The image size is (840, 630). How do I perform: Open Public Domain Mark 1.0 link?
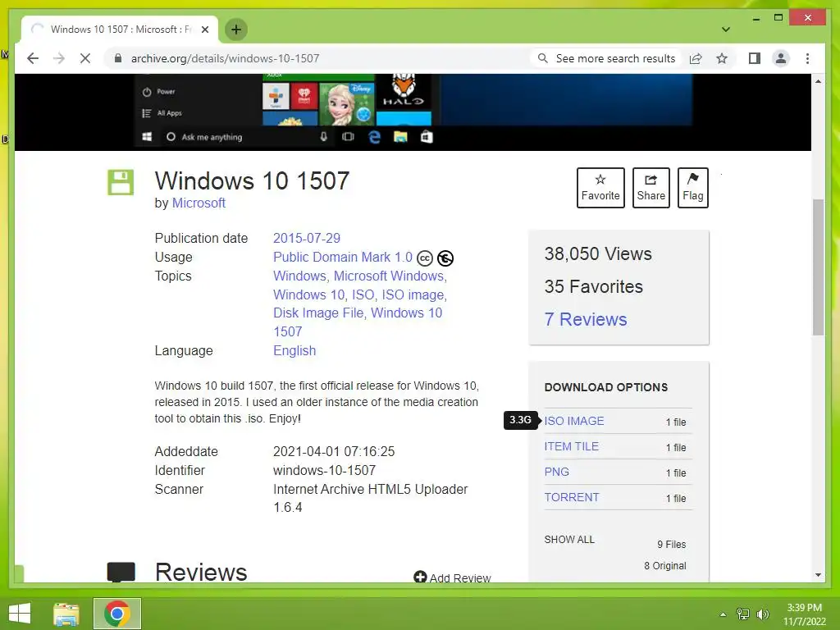343,257
